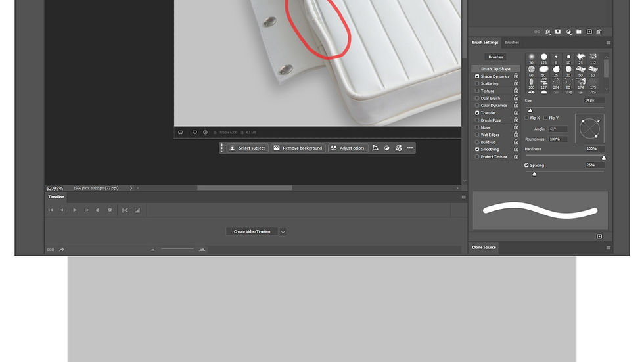This screenshot has width=644, height=362.
Task: Create a new group folder icon
Action: point(579,32)
